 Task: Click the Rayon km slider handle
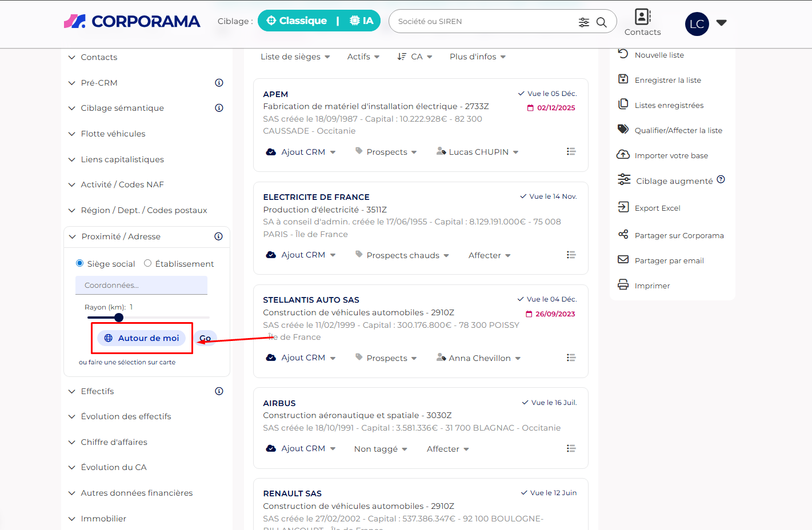[119, 318]
